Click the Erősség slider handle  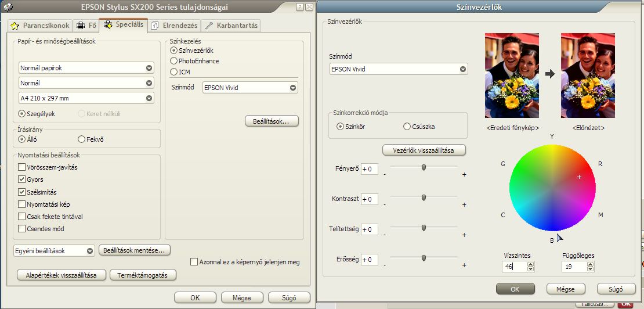[x=424, y=258]
